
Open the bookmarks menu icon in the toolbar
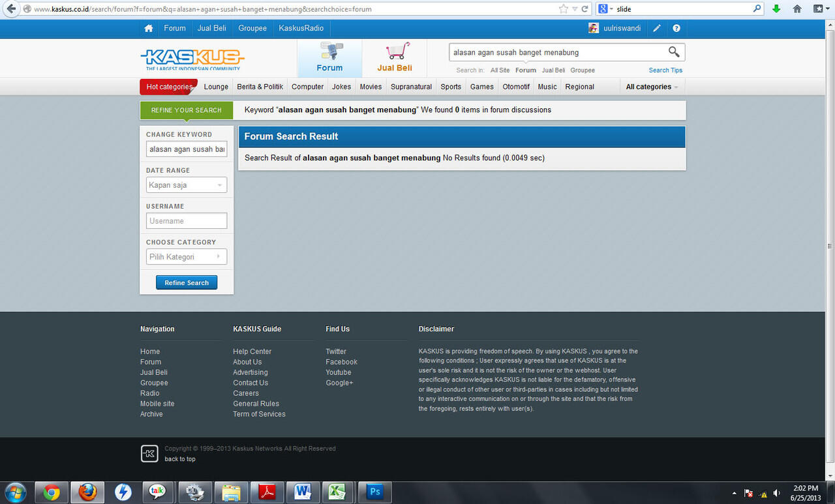point(818,9)
